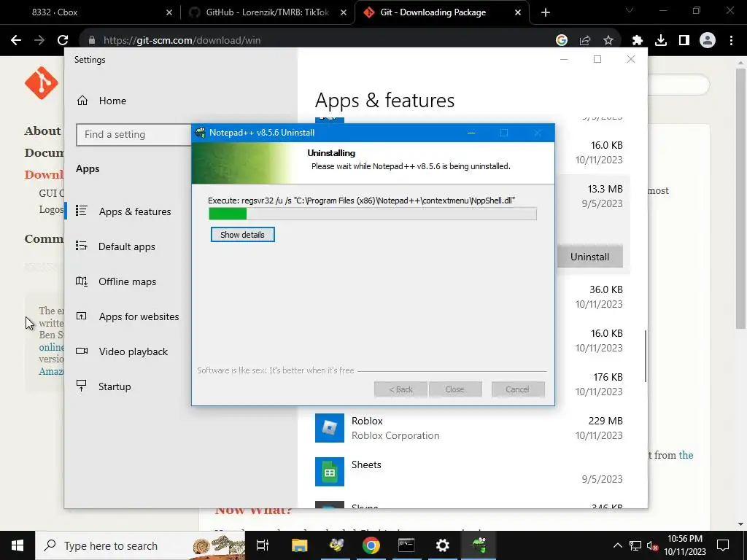Click the muted volume tray icon
This screenshot has width=747, height=560.
[652, 545]
